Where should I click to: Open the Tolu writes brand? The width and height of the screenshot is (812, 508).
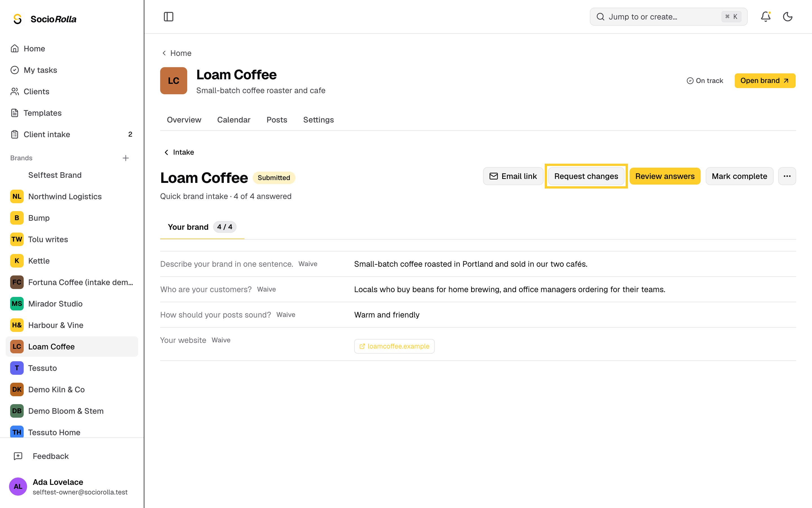coord(72,240)
